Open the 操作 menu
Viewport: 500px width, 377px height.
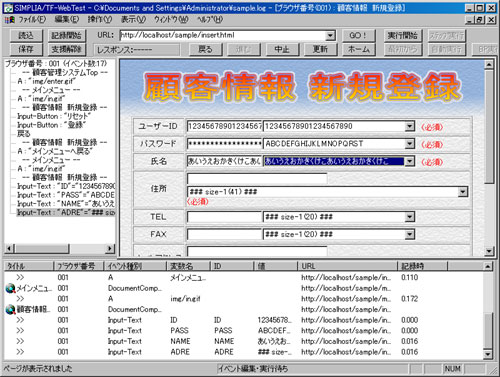pyautogui.click(x=100, y=20)
